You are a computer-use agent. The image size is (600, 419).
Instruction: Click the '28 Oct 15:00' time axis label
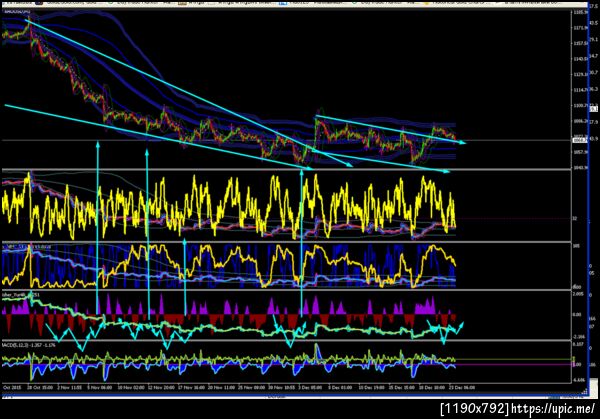39,388
